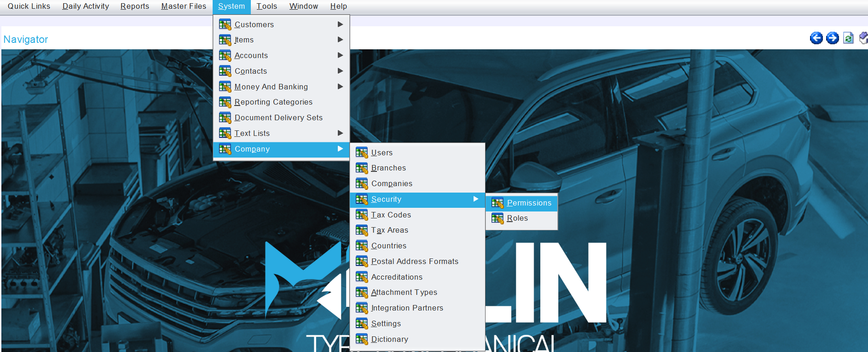Select Document Delivery Sets entry
This screenshot has height=352, width=868.
pos(281,118)
